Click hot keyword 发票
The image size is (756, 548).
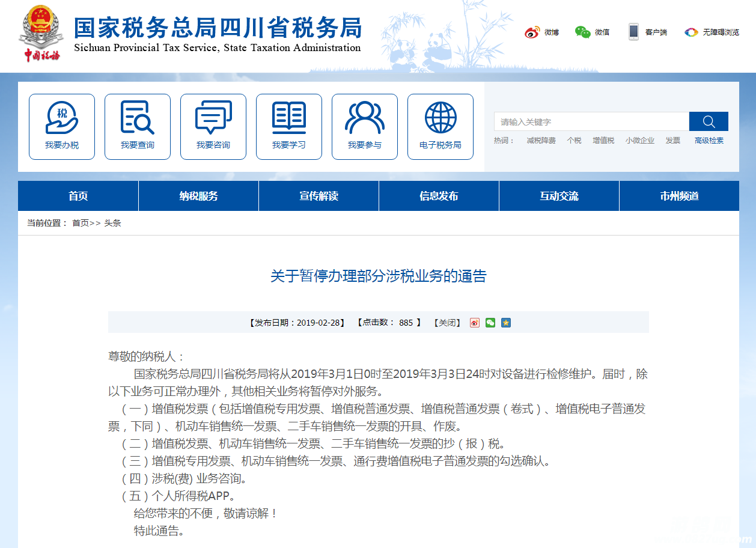coord(672,141)
